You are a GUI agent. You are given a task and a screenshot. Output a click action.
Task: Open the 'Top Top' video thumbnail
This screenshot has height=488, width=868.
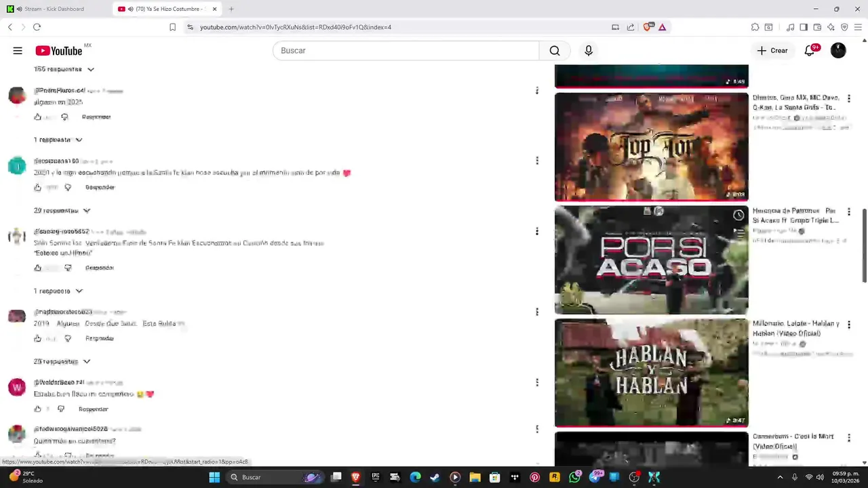(652, 147)
